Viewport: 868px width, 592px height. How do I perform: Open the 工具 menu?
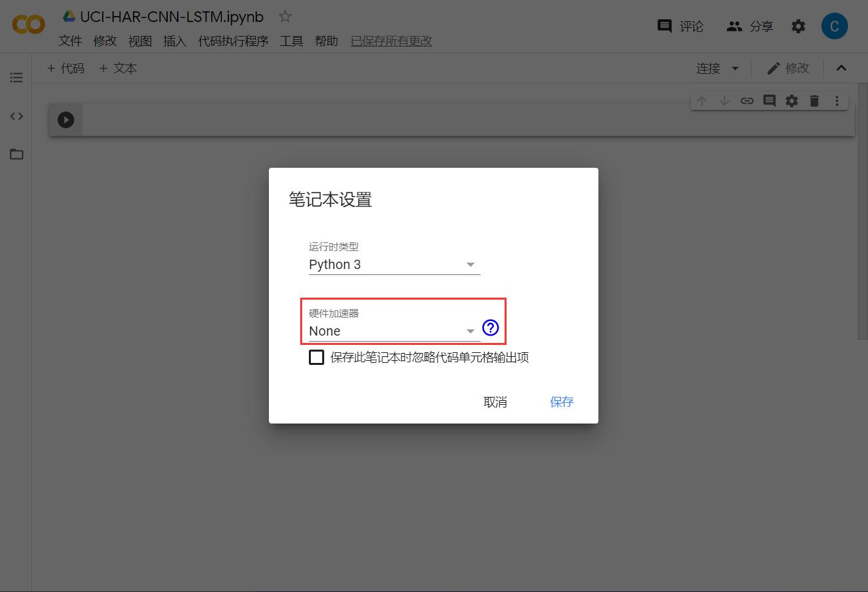click(x=292, y=41)
